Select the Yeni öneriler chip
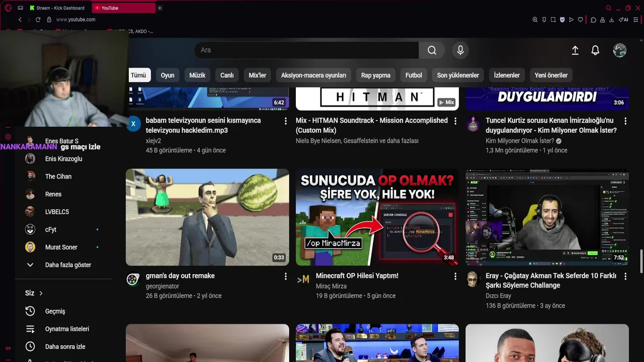This screenshot has width=644, height=362. coord(551,75)
